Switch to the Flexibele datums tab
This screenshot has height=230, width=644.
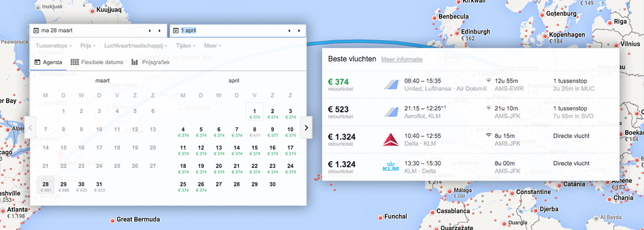pos(97,63)
